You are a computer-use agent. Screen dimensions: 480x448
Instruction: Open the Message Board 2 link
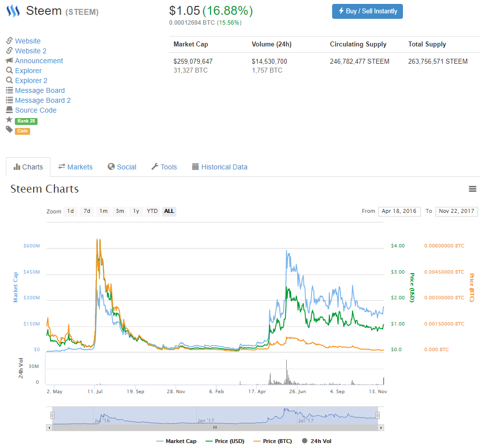coord(43,100)
